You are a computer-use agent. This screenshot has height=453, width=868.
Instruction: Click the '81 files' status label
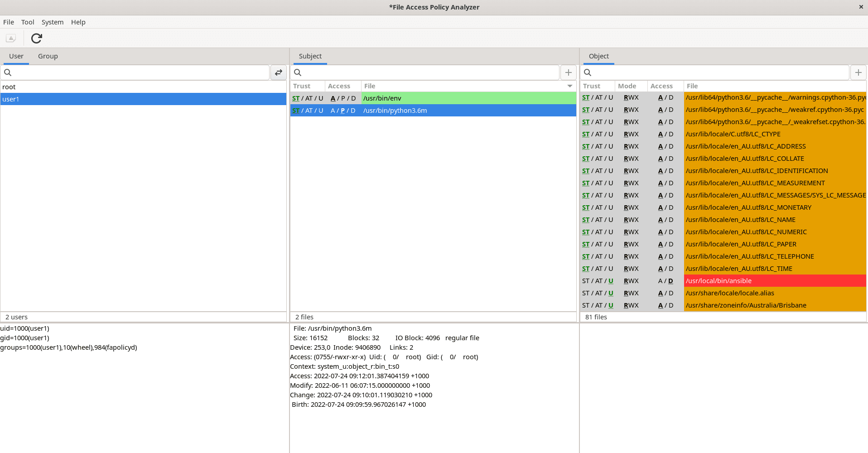click(x=596, y=317)
